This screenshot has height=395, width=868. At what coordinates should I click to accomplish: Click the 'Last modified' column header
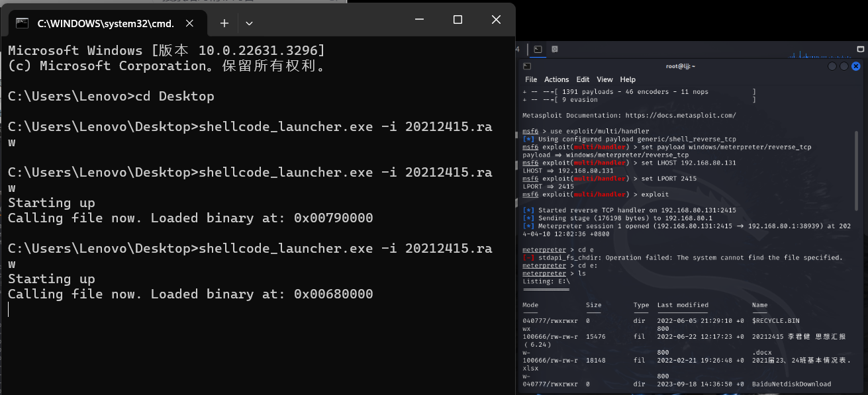point(683,305)
